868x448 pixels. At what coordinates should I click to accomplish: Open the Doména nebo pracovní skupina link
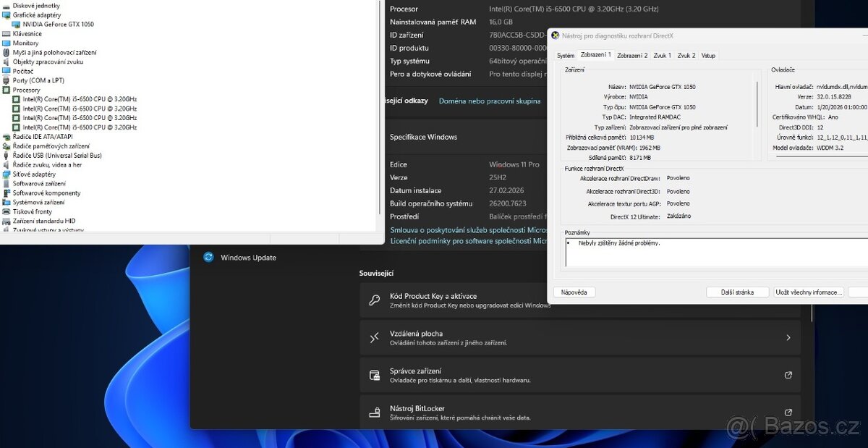490,101
